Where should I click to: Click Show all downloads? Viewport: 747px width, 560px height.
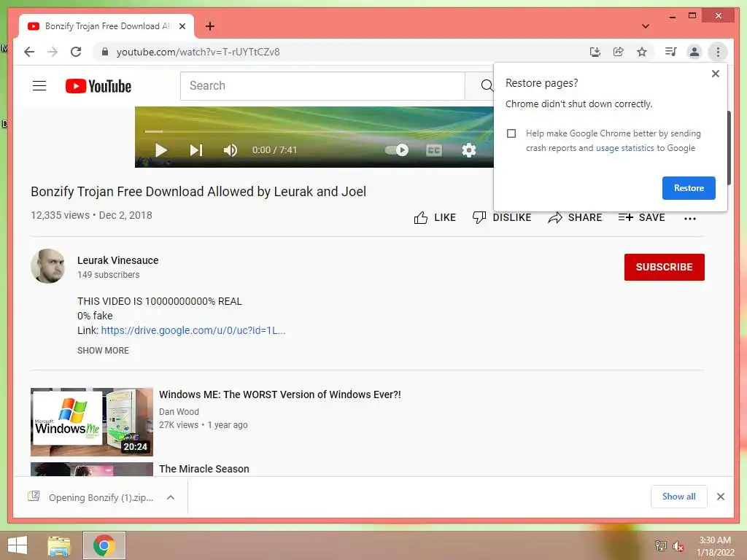679,497
